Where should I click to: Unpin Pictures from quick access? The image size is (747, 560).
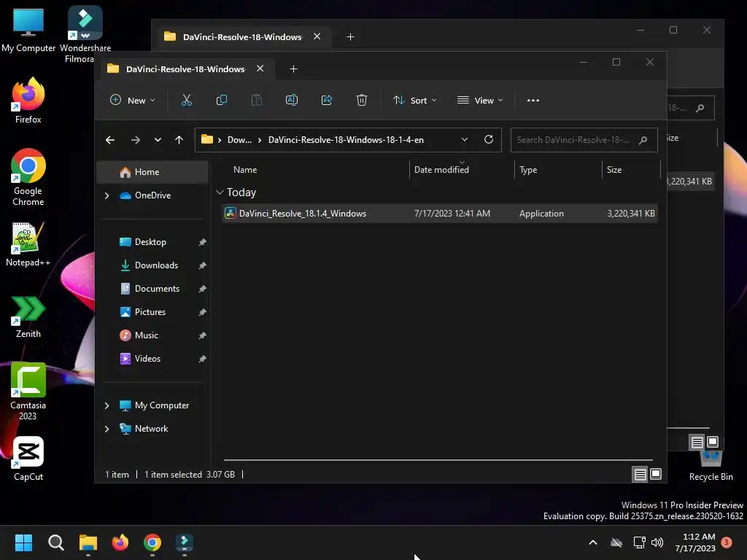(x=203, y=312)
